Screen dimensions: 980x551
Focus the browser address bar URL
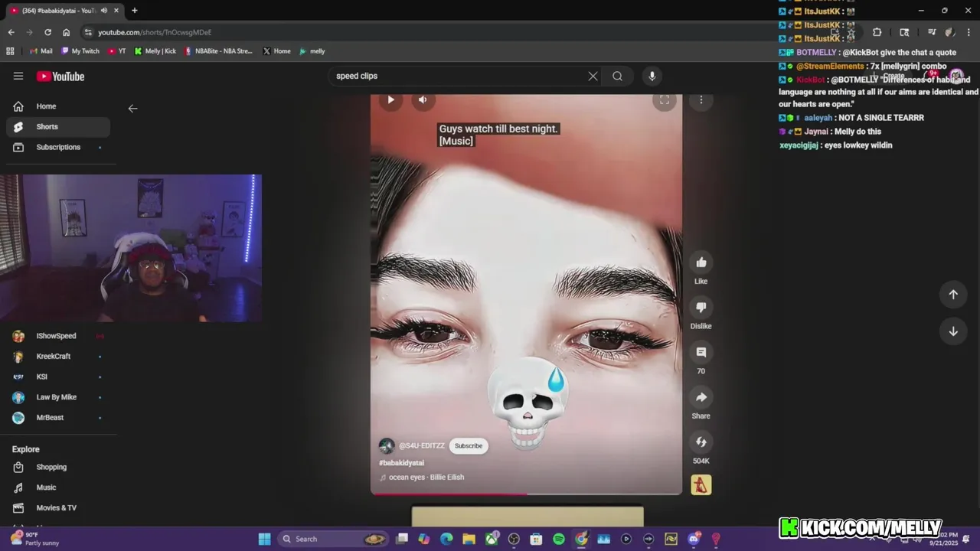coord(155,32)
